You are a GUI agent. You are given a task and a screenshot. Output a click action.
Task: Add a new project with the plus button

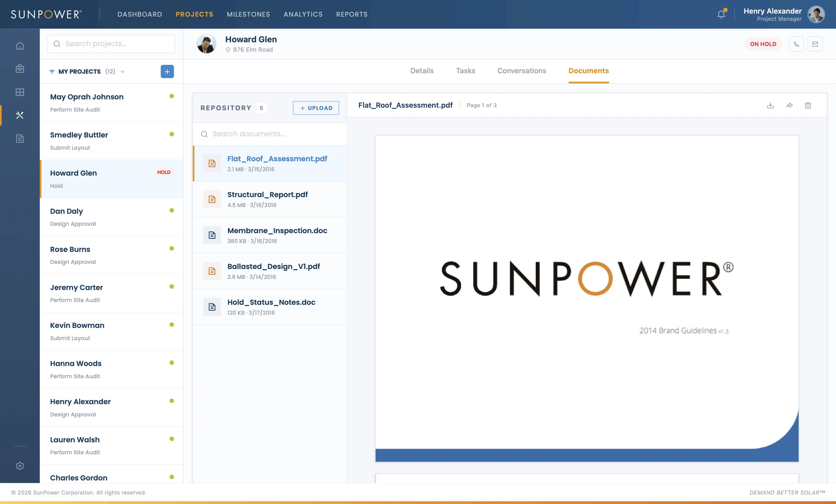167,71
